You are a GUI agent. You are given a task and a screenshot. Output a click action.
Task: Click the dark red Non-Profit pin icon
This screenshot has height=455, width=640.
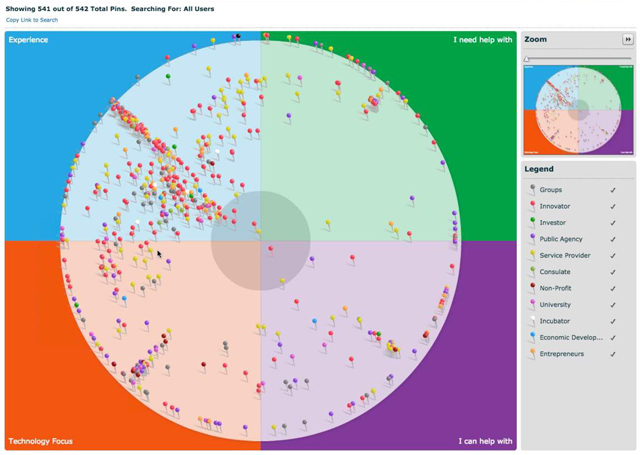533,288
